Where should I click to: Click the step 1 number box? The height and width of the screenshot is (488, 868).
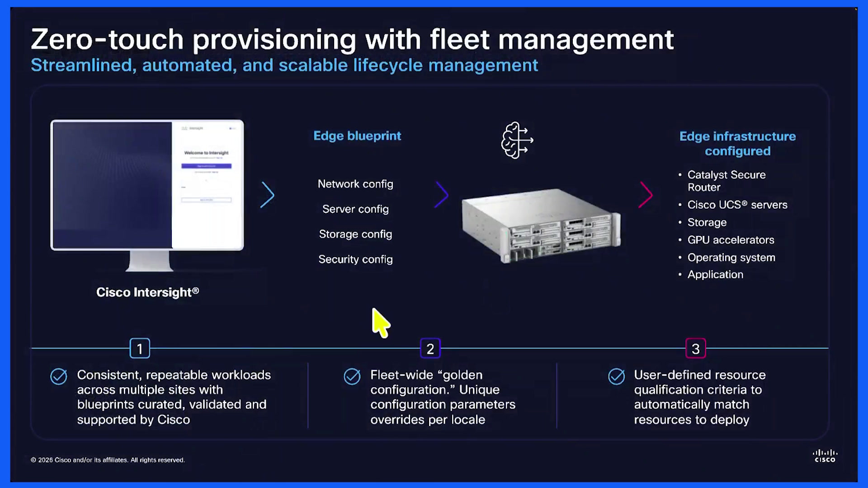[140, 348]
